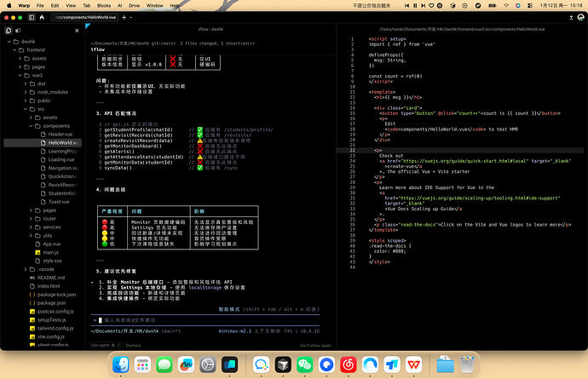Viewport: 588px width, 379px height.
Task: Open WeChat from the Dock
Action: (304, 365)
